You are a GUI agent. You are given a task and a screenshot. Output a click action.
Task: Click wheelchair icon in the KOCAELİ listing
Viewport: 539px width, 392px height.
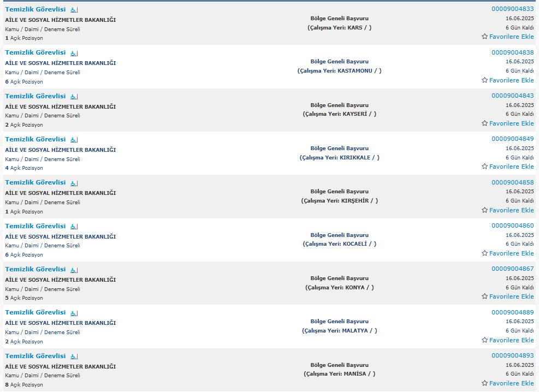pyautogui.click(x=74, y=227)
